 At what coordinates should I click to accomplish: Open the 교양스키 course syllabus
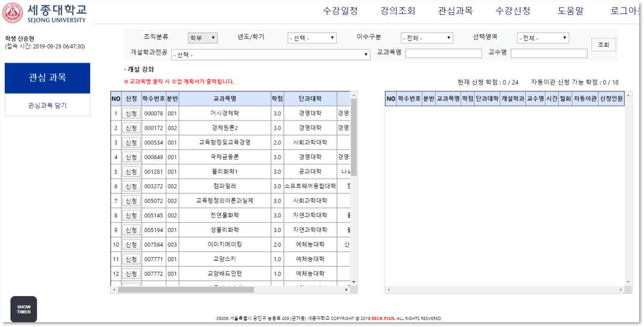click(225, 259)
